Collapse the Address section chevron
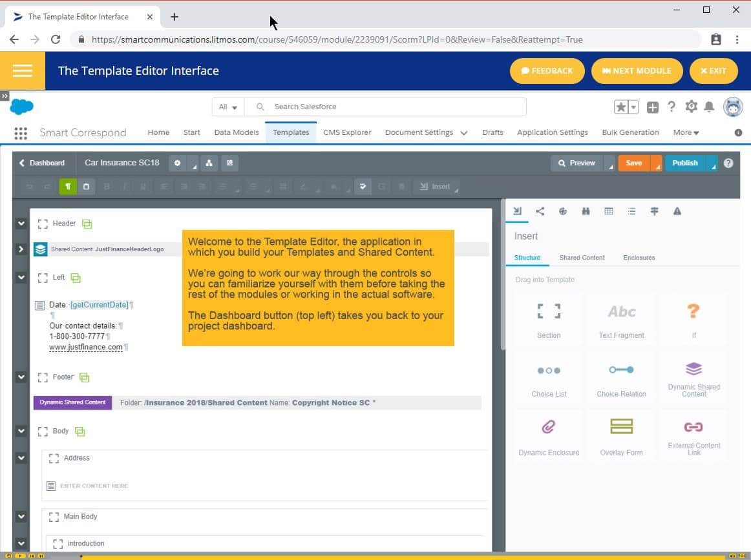This screenshot has width=751, height=560. click(21, 457)
